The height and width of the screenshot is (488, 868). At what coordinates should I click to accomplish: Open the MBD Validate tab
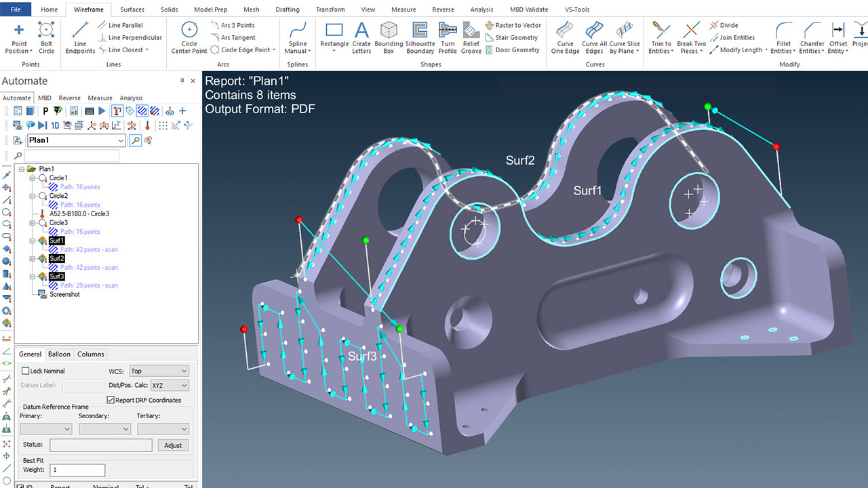coord(530,9)
